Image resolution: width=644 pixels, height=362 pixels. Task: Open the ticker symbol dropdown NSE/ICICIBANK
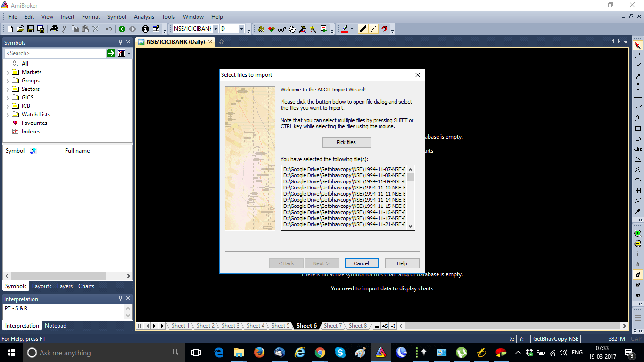click(x=215, y=29)
